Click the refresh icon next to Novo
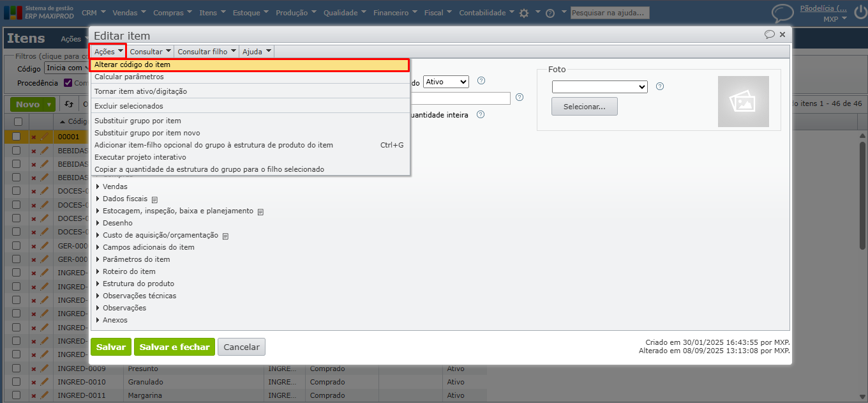 [69, 104]
